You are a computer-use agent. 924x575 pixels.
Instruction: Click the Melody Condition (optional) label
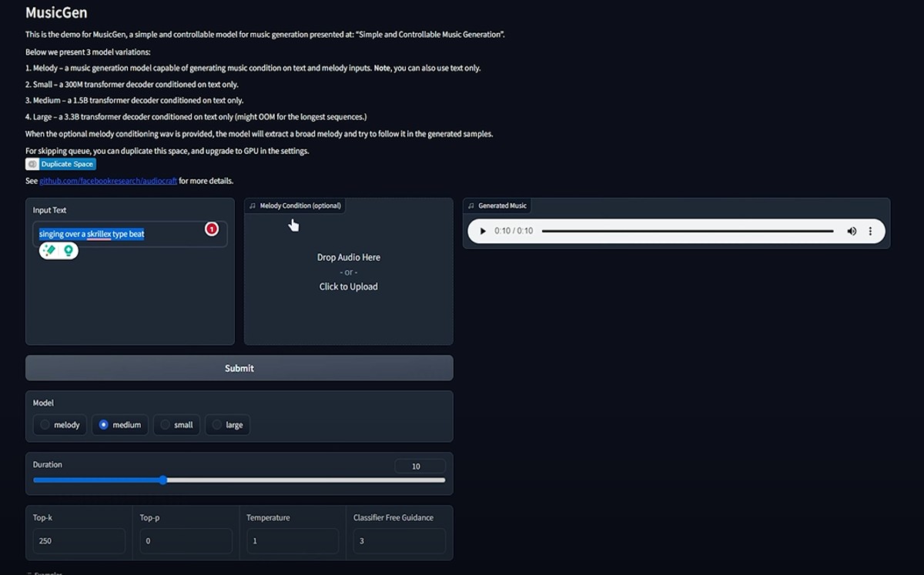click(x=295, y=206)
